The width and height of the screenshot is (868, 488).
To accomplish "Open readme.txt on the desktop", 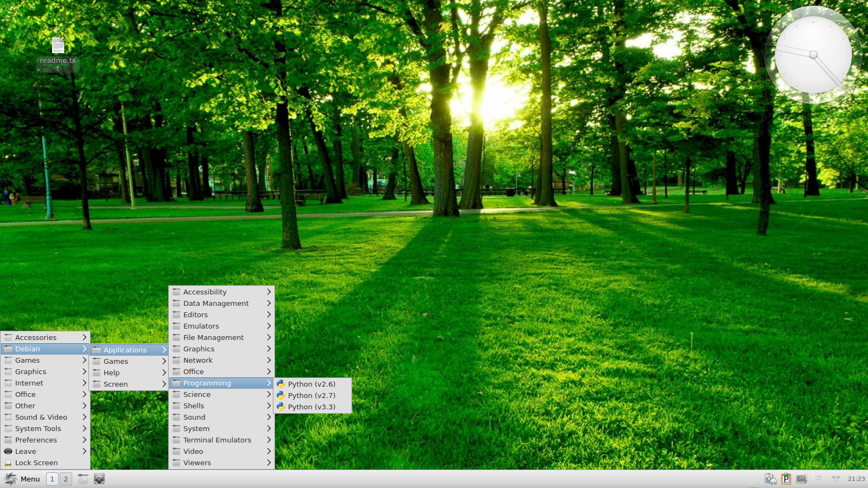I will [x=57, y=49].
